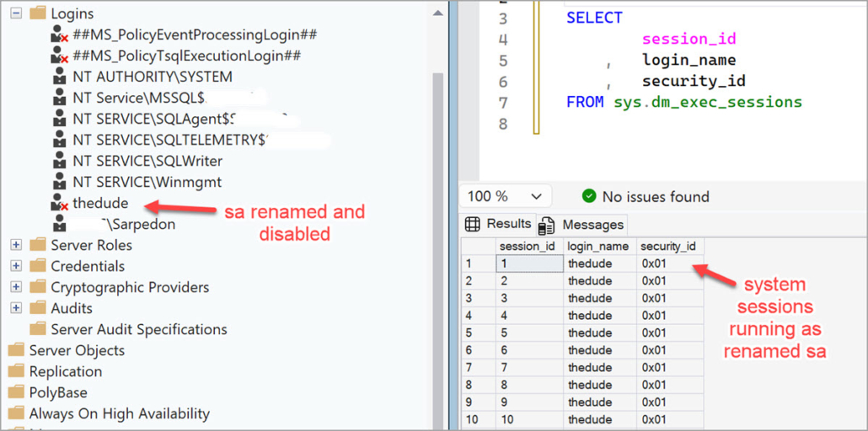Viewport: 868px width, 431px height.
Task: Click the NT SERVICE\SQLTELEMETRY$ login icon
Action: pos(58,140)
